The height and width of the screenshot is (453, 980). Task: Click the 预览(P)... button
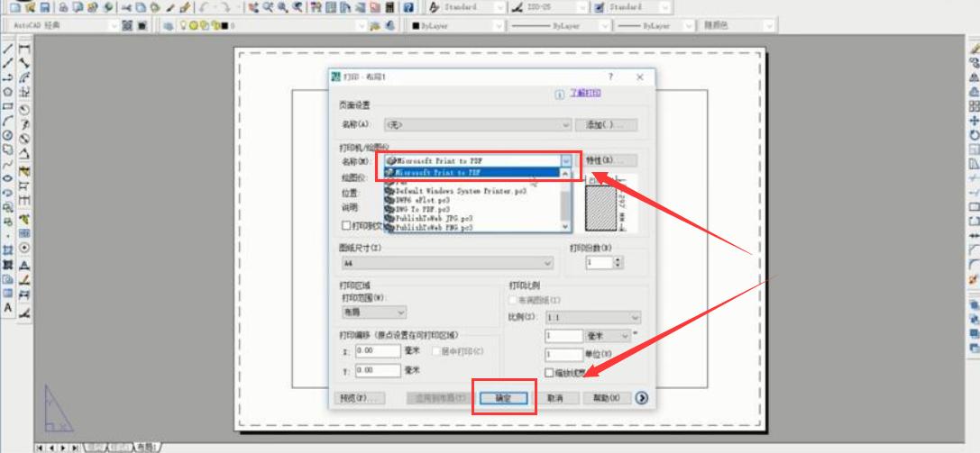click(359, 398)
